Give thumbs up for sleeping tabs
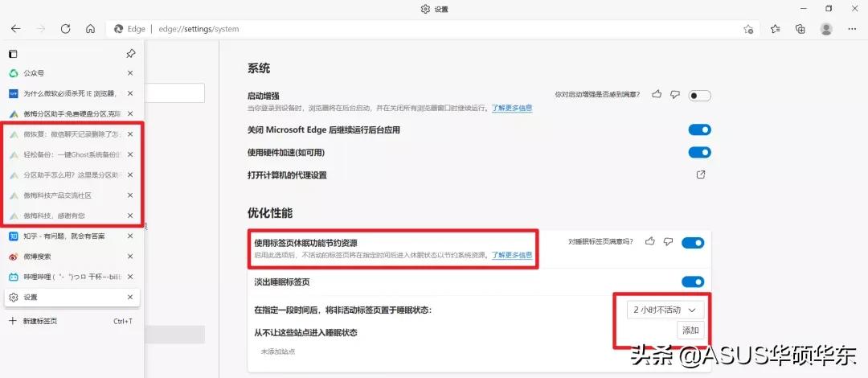Viewport: 868px width, 378px height. tap(650, 241)
